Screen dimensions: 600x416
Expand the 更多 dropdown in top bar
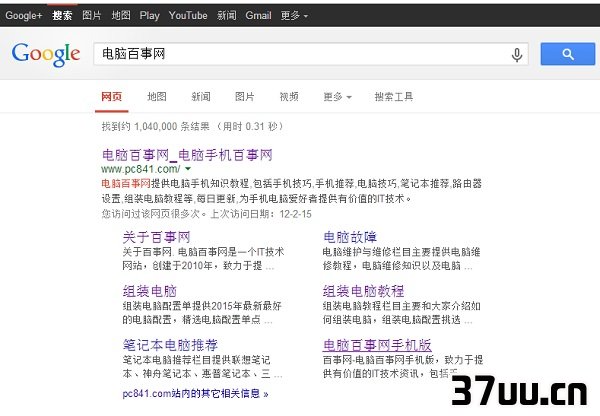click(294, 16)
